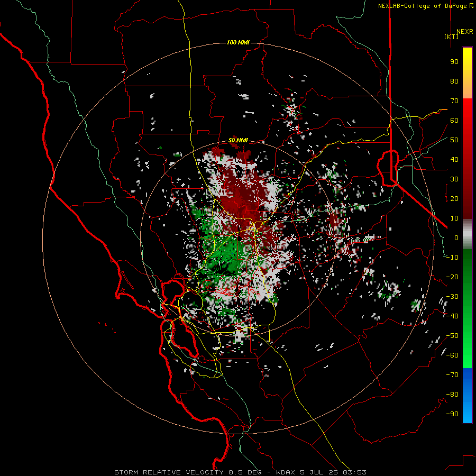Click the 50 NMI range ring label
Viewport: 476px width, 476px height.
point(238,140)
